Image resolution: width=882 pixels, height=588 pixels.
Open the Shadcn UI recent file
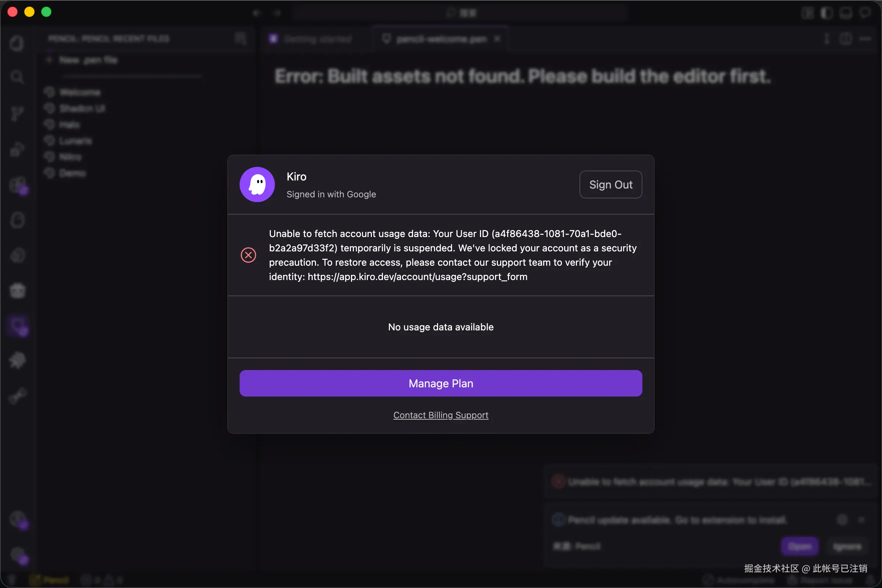[x=82, y=109]
